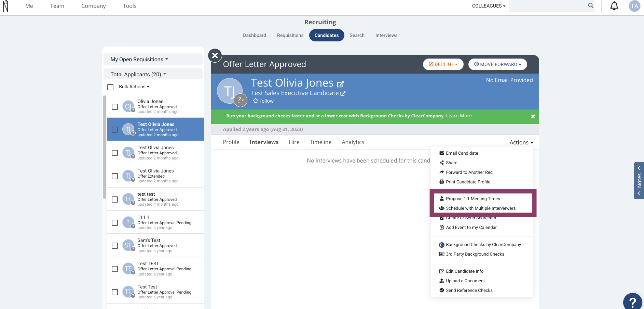Click the candidates list scrollbar
Image resolution: width=644 pixels, height=309 pixels.
coord(105,147)
